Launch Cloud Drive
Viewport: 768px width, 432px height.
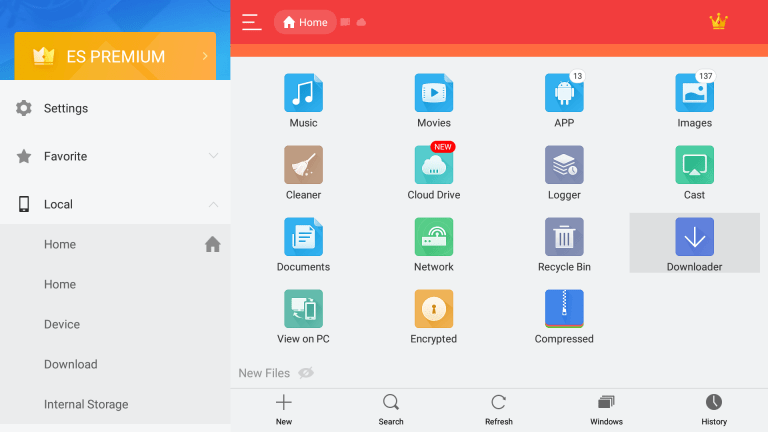(x=433, y=172)
